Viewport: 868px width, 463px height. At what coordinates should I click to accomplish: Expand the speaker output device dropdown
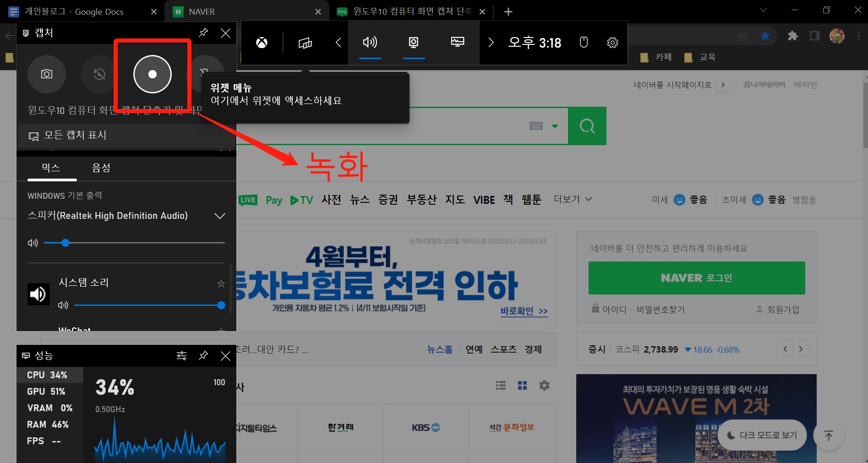click(220, 216)
